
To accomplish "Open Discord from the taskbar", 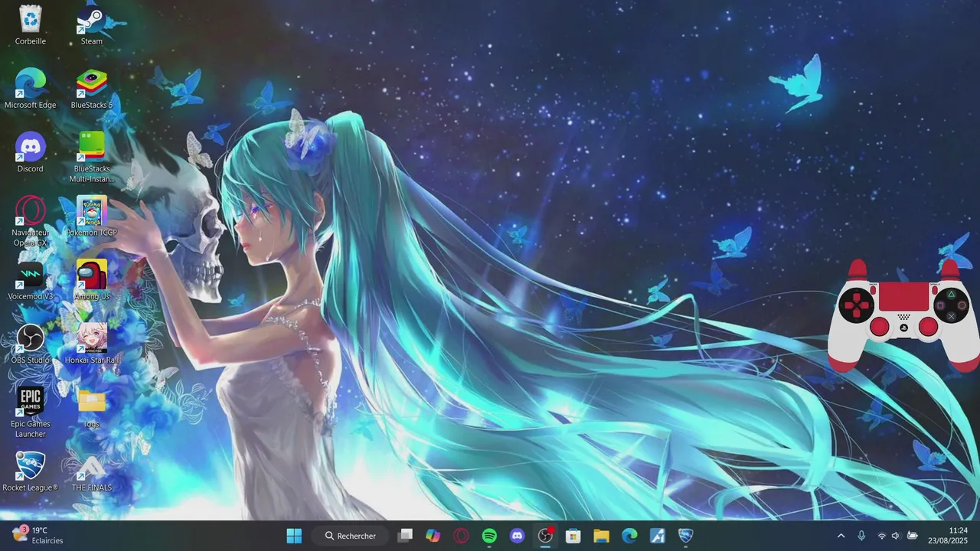I will (518, 536).
